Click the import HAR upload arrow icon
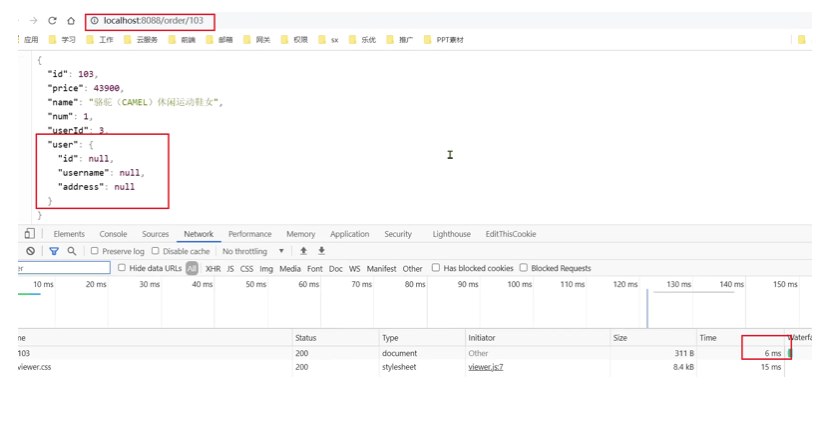The height and width of the screenshot is (424, 825). click(304, 251)
